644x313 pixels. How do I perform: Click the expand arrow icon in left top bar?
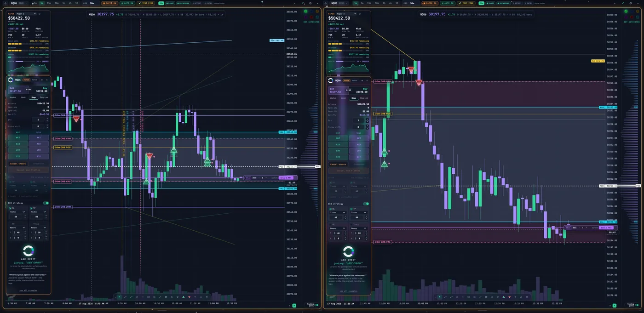pyautogui.click(x=294, y=3)
